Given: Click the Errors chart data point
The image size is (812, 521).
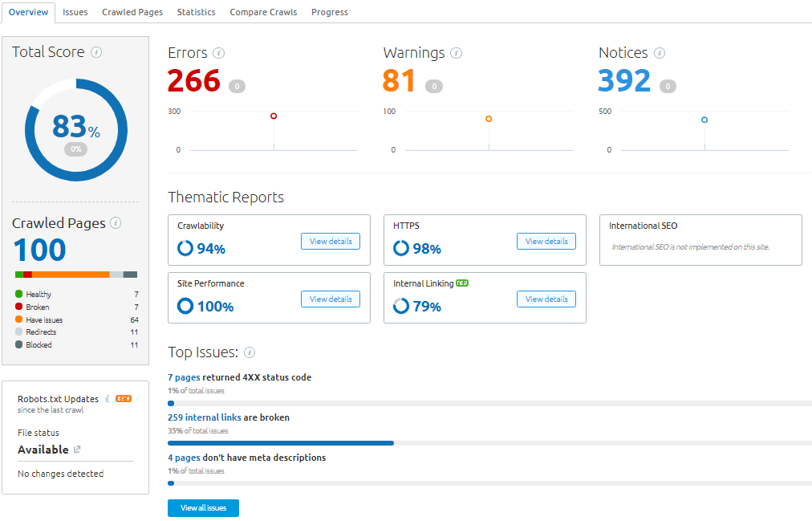Looking at the screenshot, I should 274,116.
